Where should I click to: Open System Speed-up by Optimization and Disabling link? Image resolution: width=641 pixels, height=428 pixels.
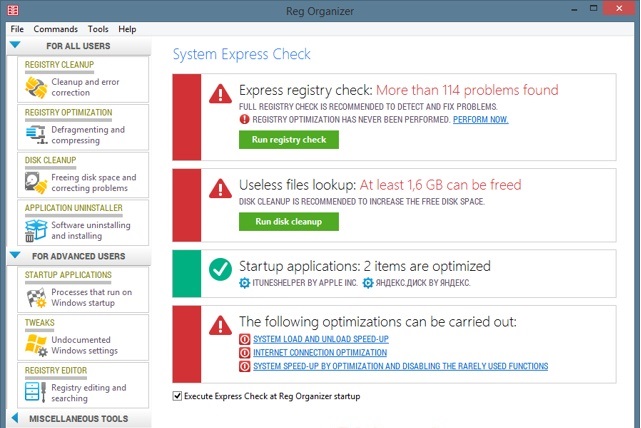point(401,366)
